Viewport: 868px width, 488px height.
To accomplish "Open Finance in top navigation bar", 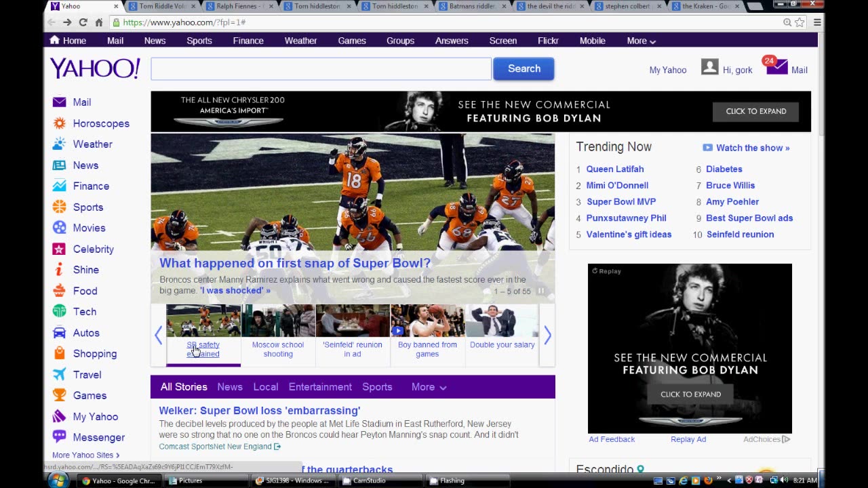I will (x=248, y=41).
